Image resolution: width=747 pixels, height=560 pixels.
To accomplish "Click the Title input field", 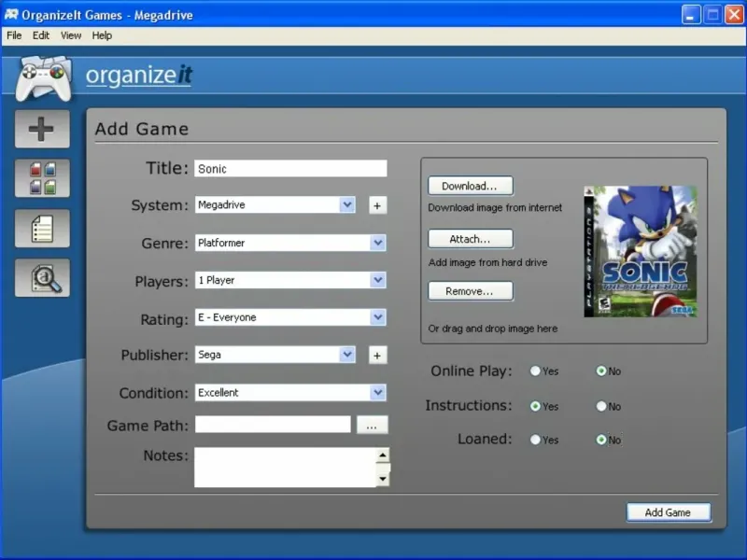I will click(x=290, y=169).
